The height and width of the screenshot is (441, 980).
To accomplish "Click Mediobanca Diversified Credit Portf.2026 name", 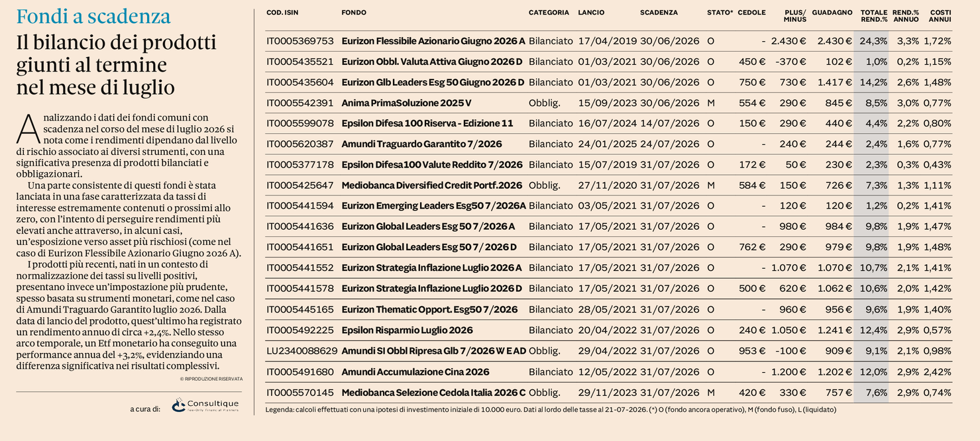I will click(432, 185).
